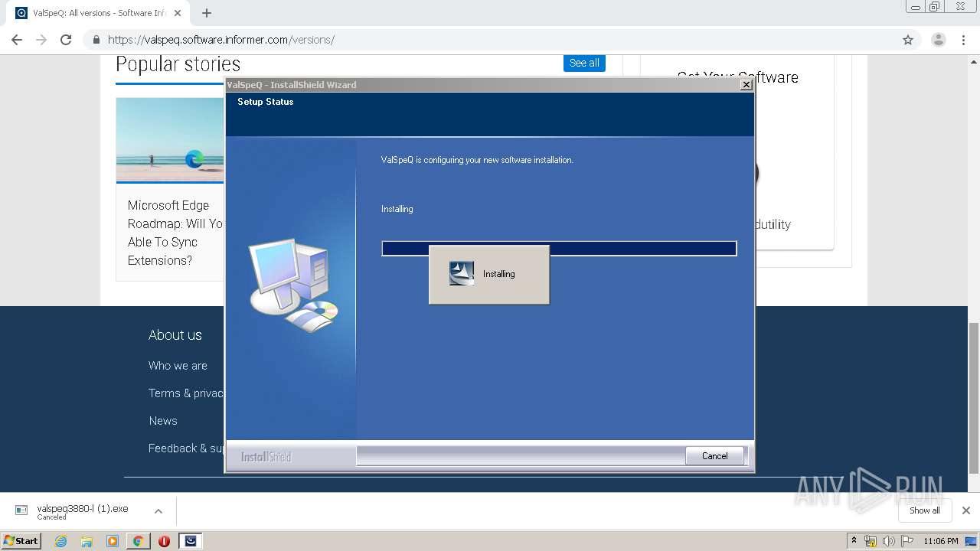Open the Chrome profile avatar
The image size is (980, 551).
938,40
